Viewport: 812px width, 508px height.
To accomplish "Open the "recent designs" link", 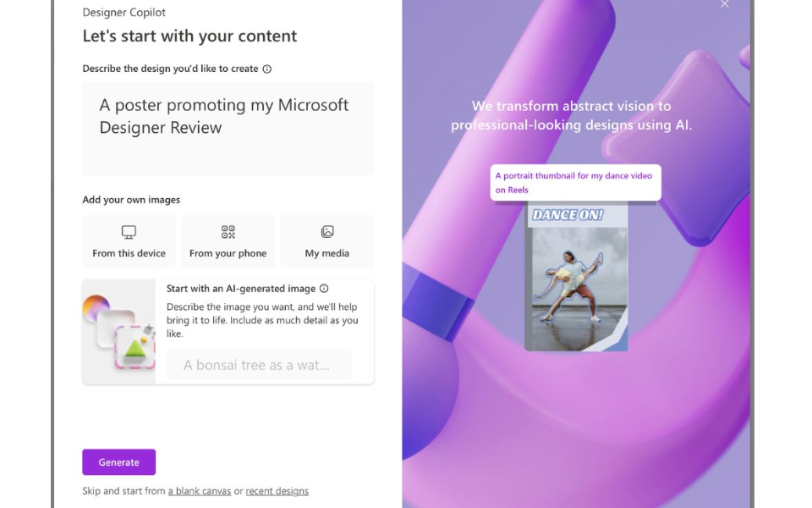I will pyautogui.click(x=277, y=491).
